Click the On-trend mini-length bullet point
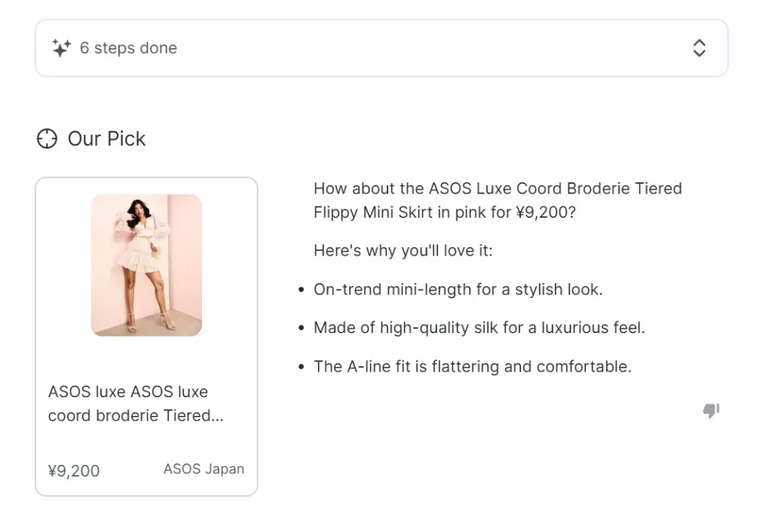Viewport: 772px width, 532px height. pos(458,289)
